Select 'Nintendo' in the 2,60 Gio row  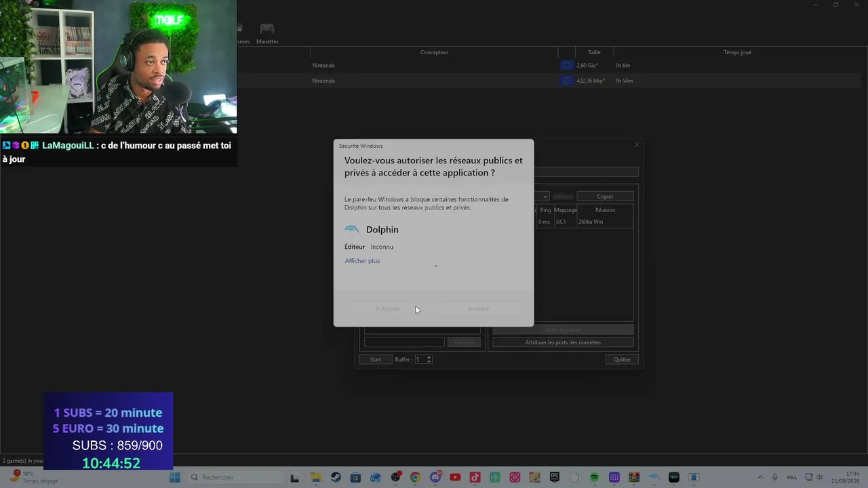(x=323, y=66)
